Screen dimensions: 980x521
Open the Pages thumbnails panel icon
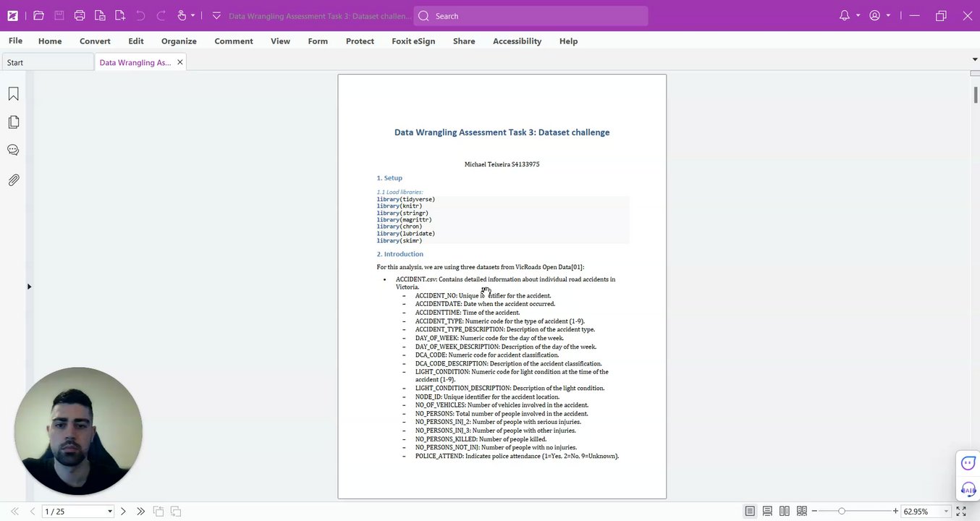click(x=13, y=122)
